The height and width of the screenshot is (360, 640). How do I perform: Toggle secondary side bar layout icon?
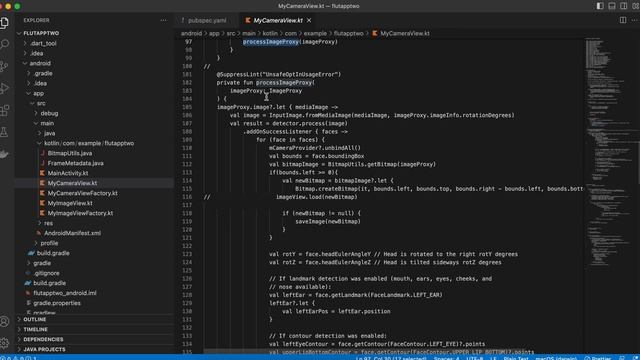pyautogui.click(x=624, y=6)
